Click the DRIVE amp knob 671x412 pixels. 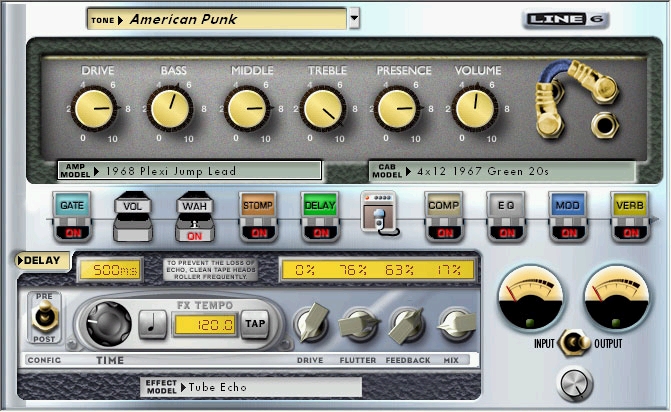[x=94, y=109]
